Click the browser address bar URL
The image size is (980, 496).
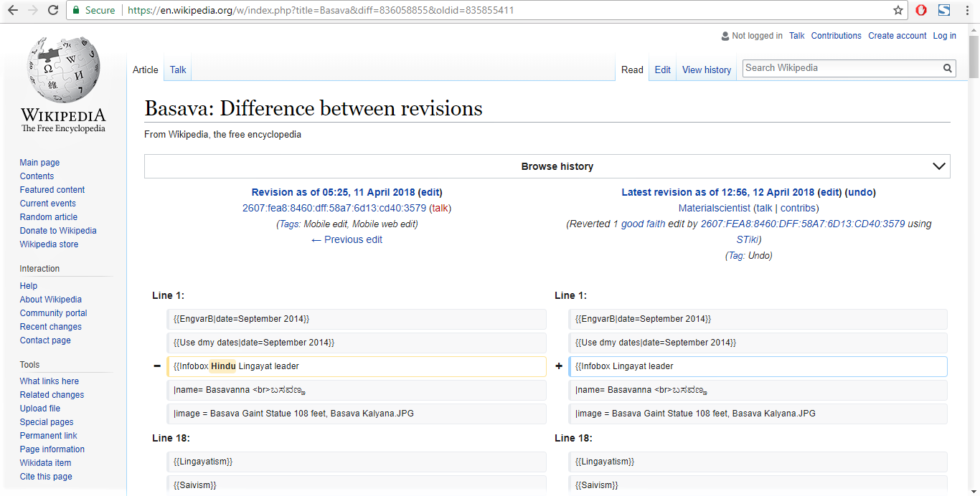pyautogui.click(x=321, y=10)
